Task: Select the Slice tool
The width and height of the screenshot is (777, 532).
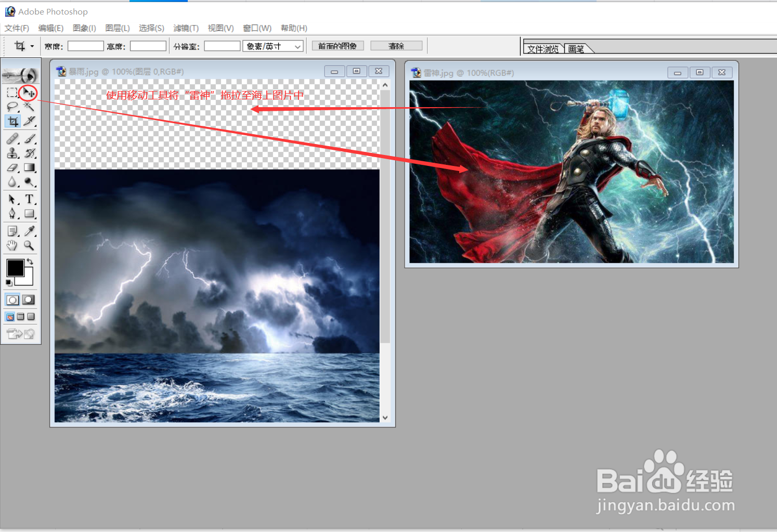Action: 29,122
